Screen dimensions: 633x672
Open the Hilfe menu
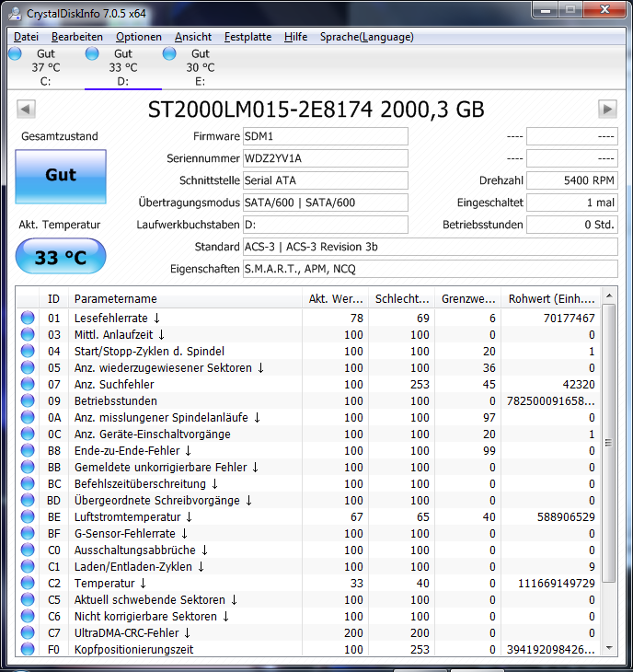click(x=296, y=37)
